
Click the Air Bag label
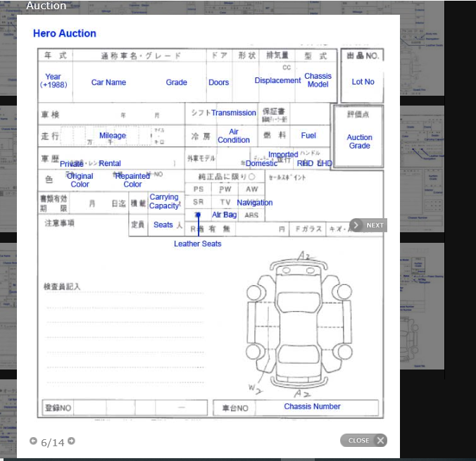(x=225, y=215)
